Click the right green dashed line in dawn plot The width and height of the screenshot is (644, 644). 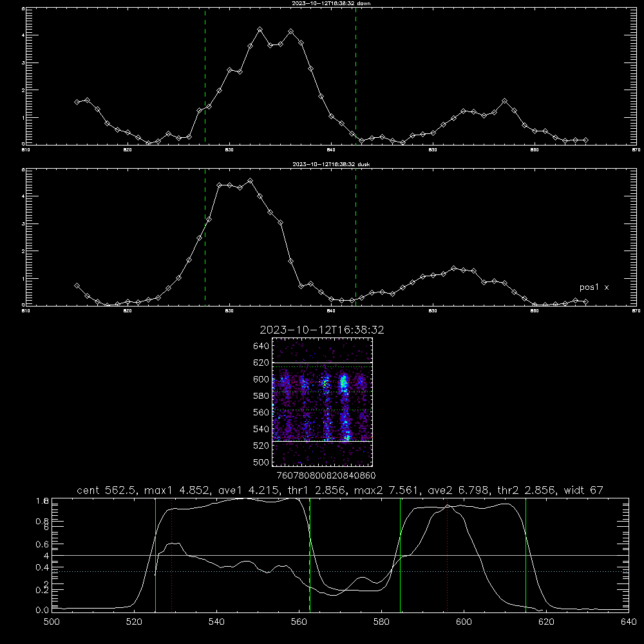(355, 76)
